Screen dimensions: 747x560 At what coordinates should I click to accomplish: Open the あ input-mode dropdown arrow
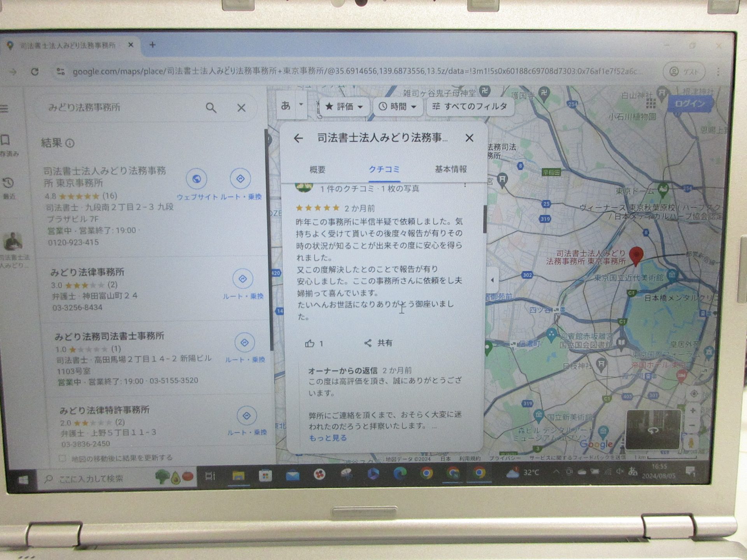pos(301,105)
